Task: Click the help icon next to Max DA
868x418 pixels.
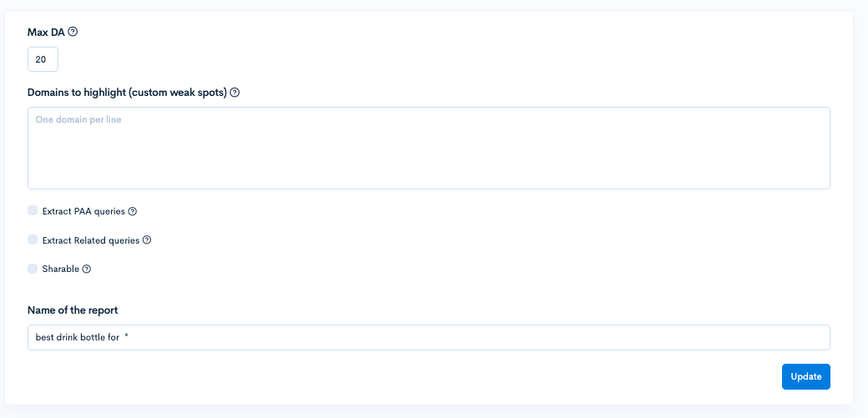Action: [x=73, y=32]
